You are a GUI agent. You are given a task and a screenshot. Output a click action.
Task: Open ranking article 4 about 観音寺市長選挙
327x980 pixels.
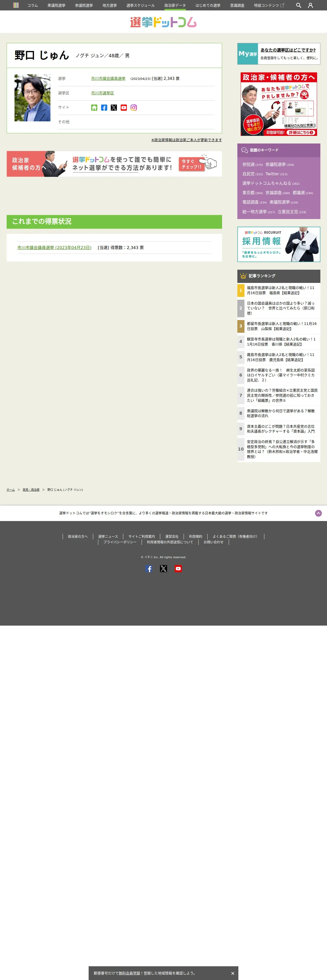[x=279, y=342]
